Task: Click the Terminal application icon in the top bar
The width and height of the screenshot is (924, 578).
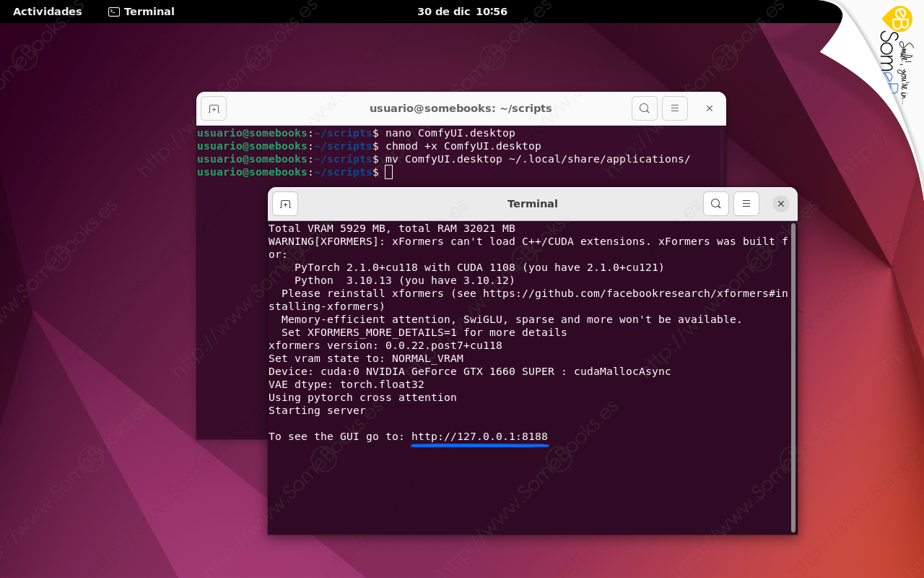Action: [x=113, y=11]
